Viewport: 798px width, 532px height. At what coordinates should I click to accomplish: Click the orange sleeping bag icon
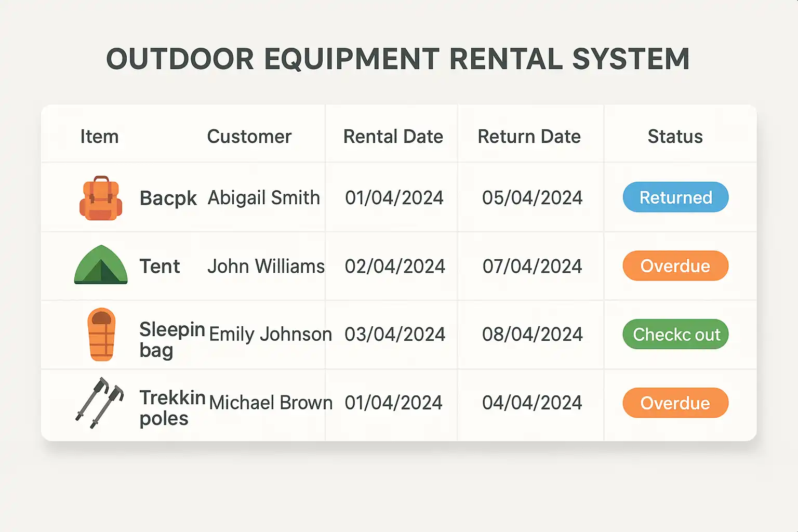(x=101, y=334)
